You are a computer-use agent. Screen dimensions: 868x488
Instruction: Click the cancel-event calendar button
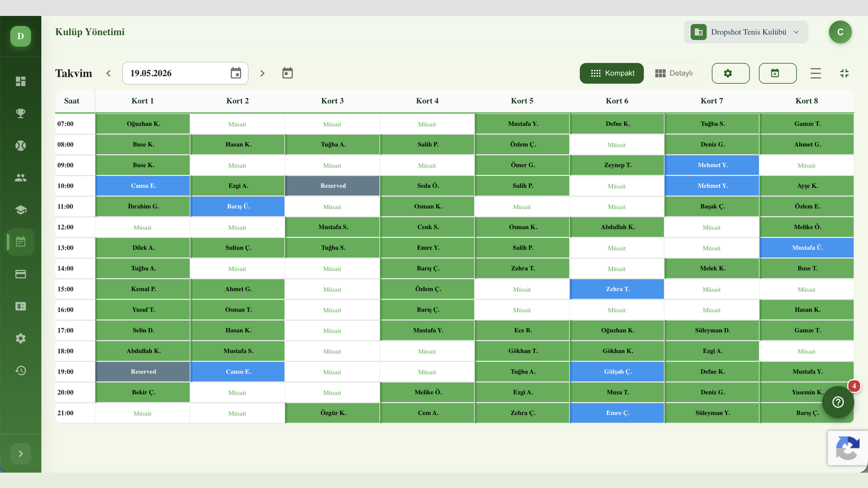(778, 73)
